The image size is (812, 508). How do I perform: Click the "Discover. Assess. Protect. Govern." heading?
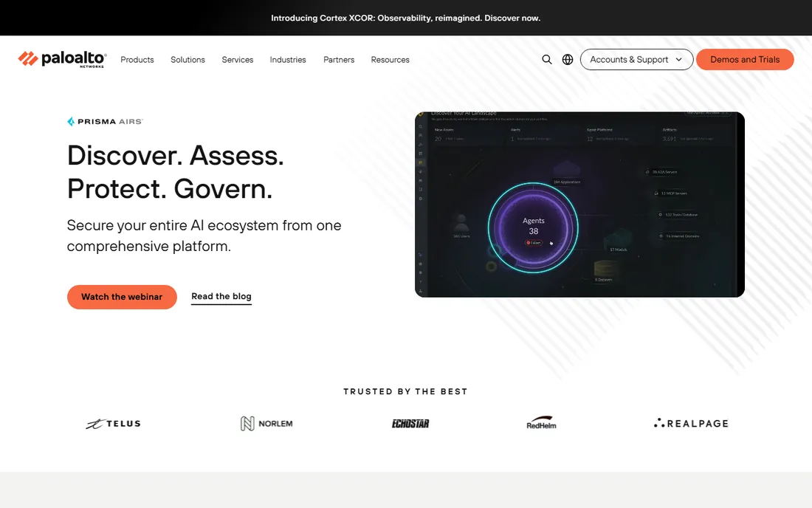point(176,172)
